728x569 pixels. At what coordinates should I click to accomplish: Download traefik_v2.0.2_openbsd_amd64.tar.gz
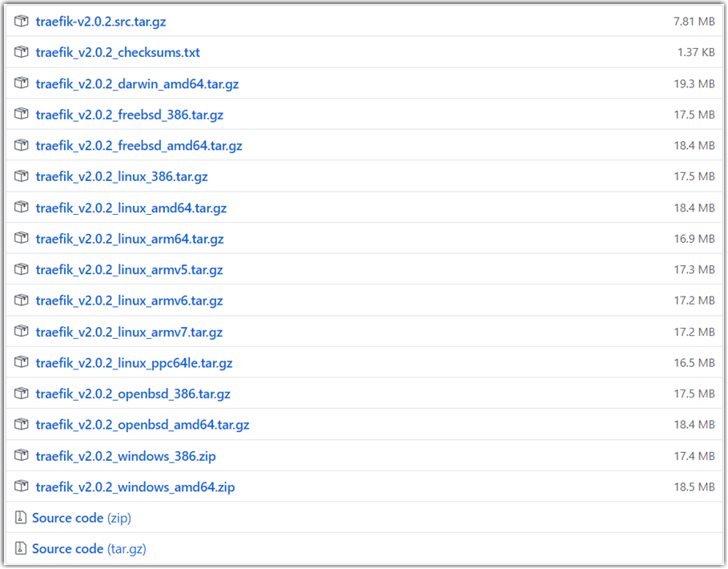pos(143,425)
